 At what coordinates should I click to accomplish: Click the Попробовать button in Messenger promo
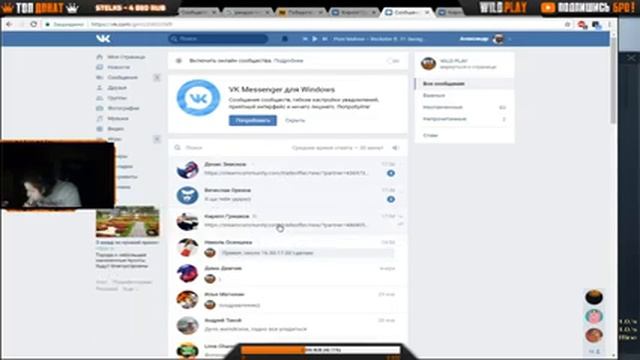(253, 120)
